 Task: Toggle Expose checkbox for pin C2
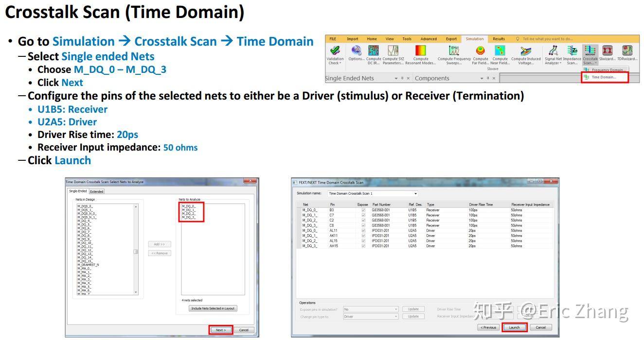(363, 220)
